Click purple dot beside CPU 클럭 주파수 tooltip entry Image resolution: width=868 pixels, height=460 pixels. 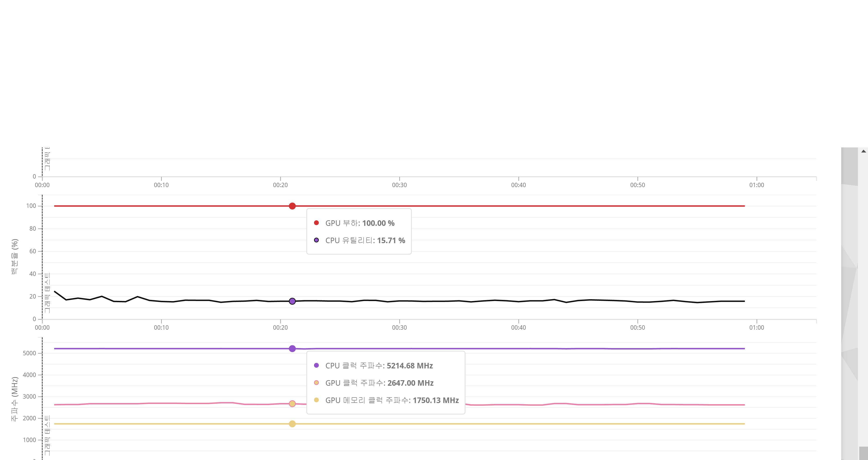316,365
